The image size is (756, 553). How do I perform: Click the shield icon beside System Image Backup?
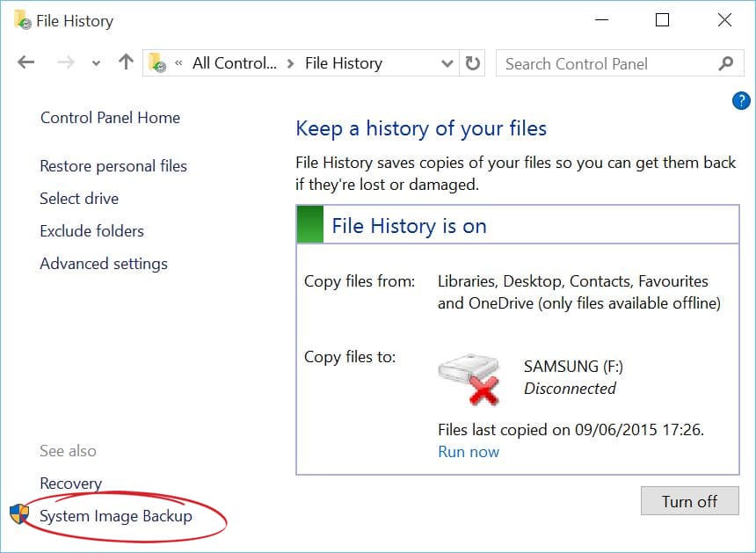click(x=19, y=515)
